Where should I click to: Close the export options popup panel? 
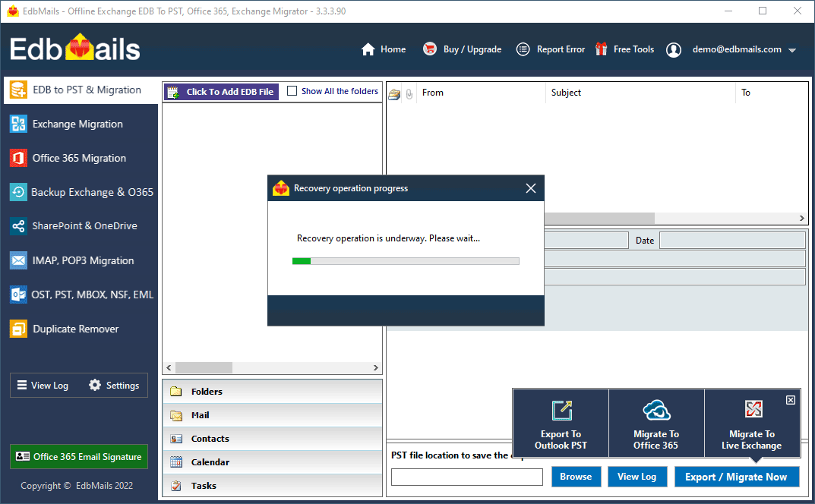coord(791,399)
